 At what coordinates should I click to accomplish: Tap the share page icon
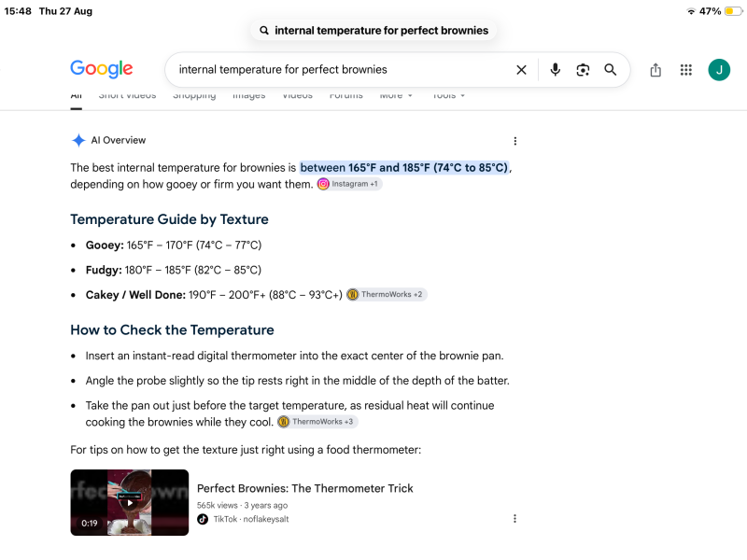[x=655, y=70]
